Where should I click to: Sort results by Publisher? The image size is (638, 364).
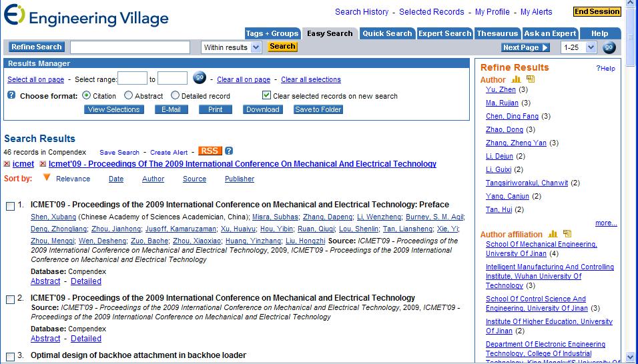point(240,179)
